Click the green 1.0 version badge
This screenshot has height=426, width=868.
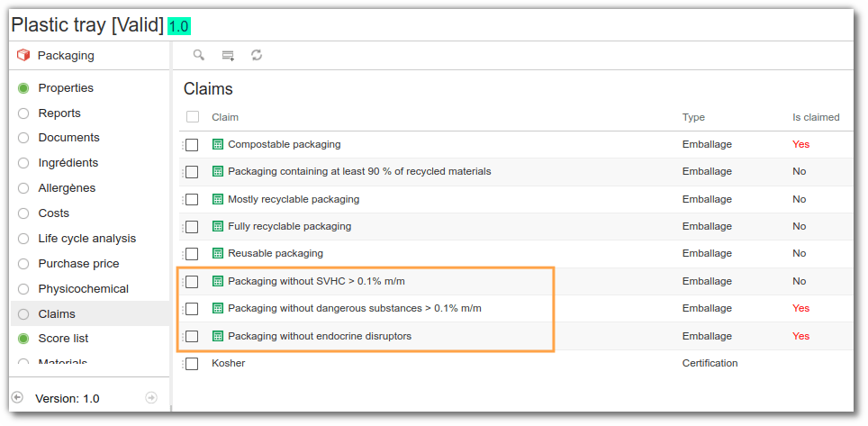tap(179, 26)
